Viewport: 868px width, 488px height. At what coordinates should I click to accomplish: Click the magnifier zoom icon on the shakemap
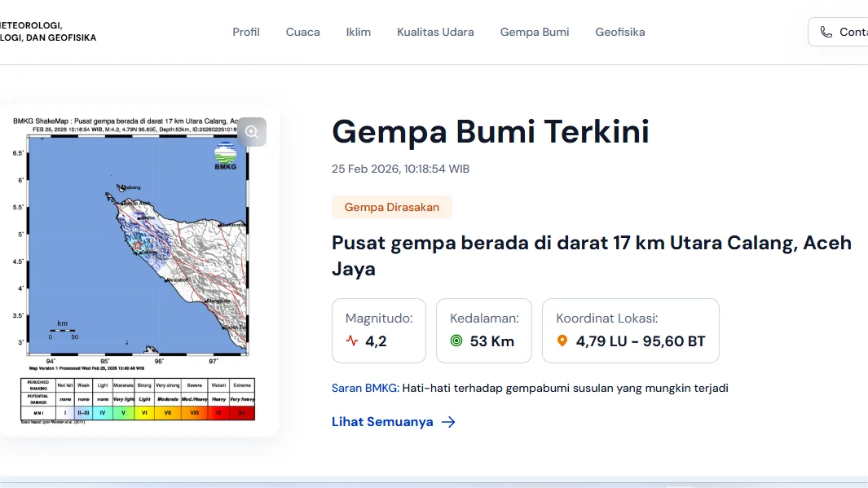point(252,132)
